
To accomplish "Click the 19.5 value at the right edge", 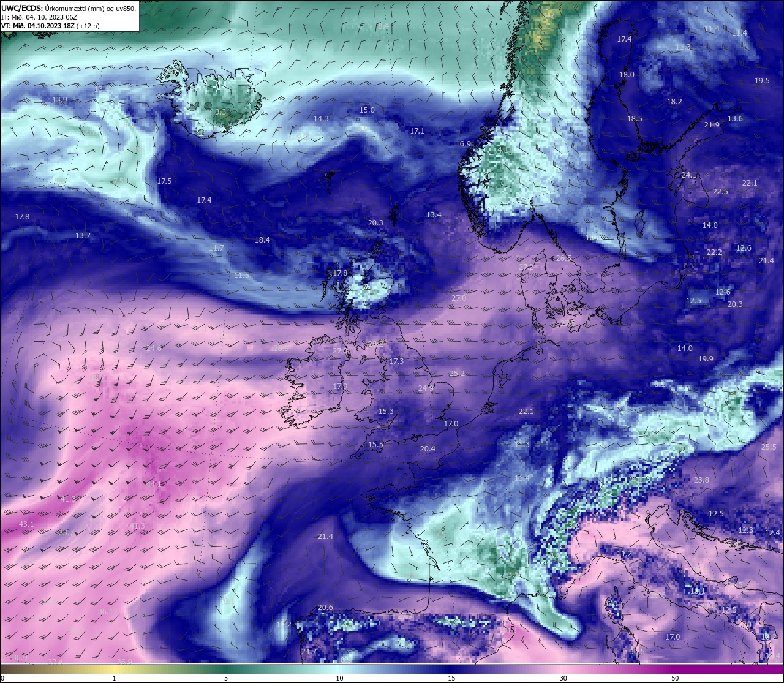I will [x=762, y=81].
